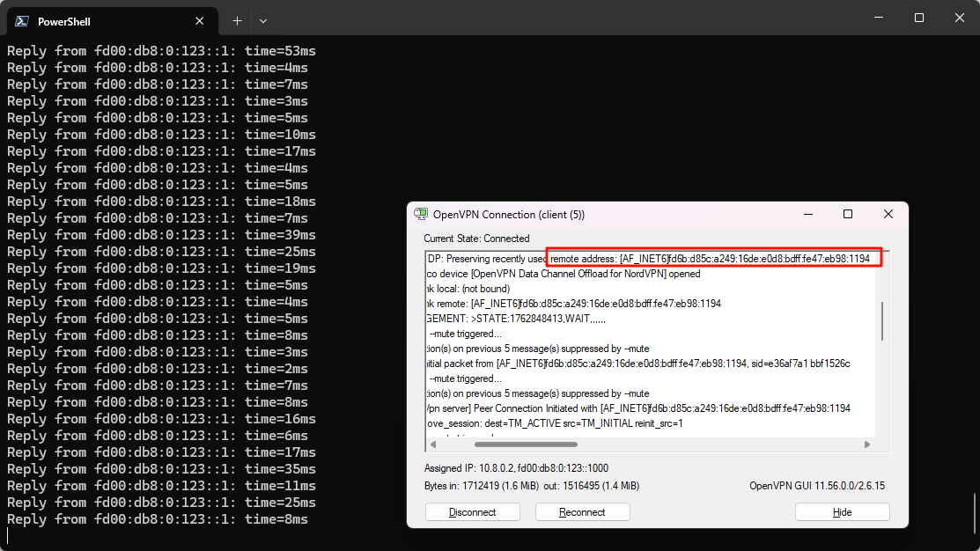980x551 pixels.
Task: Maximize the OpenVPN Connection dialog
Action: coord(848,214)
